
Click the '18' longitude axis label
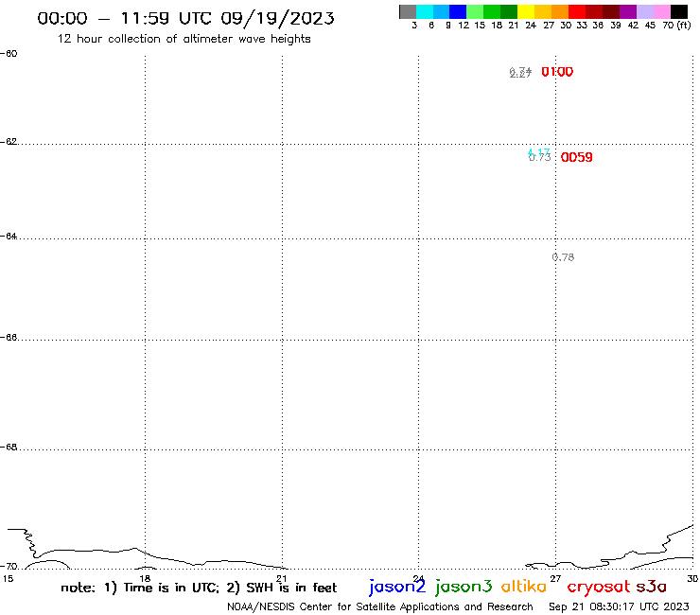click(x=145, y=579)
